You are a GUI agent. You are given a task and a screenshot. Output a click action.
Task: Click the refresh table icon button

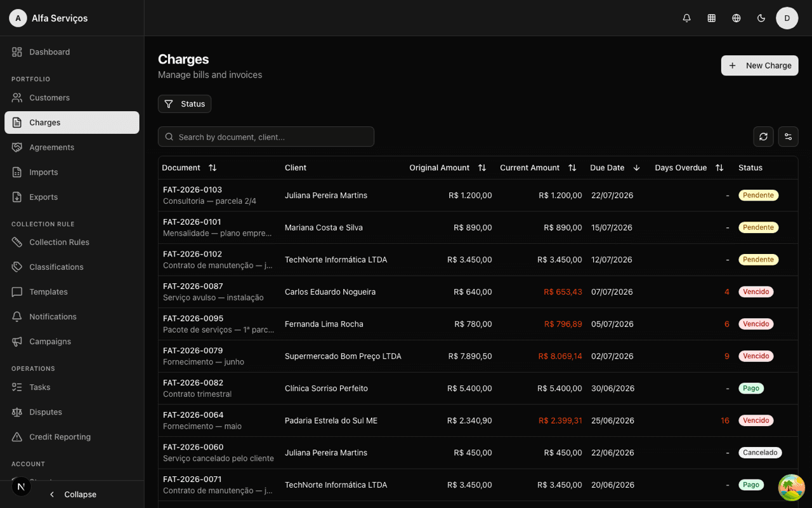763,137
